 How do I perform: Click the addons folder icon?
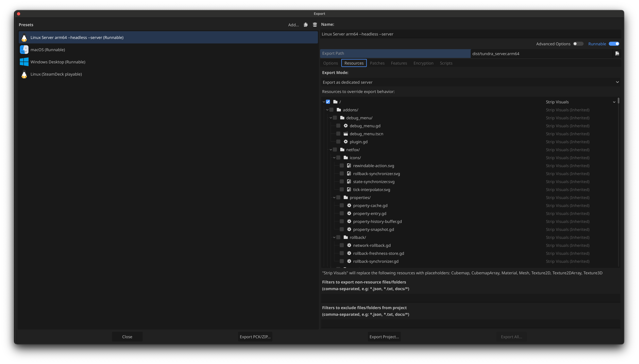point(339,110)
